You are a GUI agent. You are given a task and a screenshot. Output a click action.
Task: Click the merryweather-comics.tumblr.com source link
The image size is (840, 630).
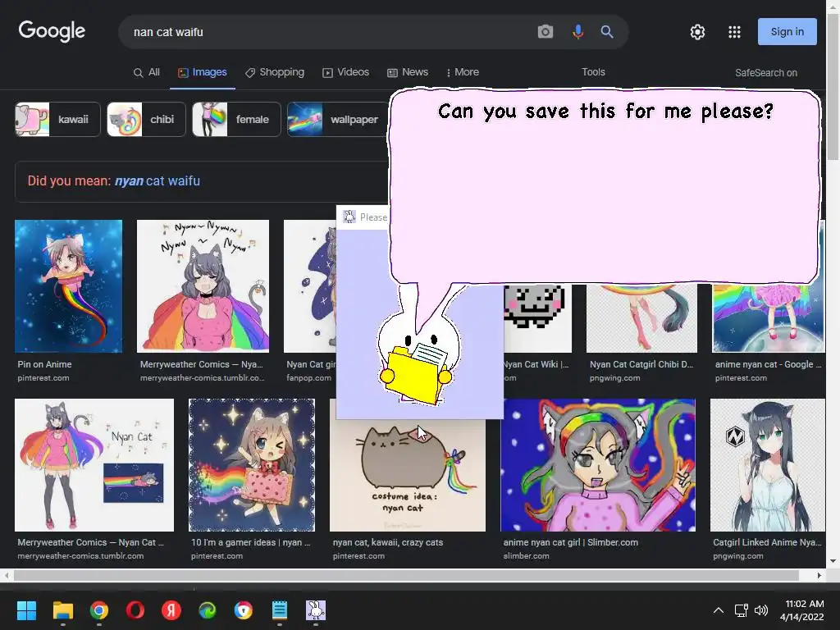[80, 556]
